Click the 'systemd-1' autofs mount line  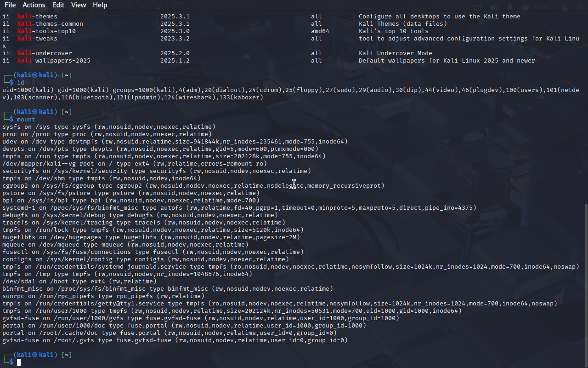click(x=239, y=208)
